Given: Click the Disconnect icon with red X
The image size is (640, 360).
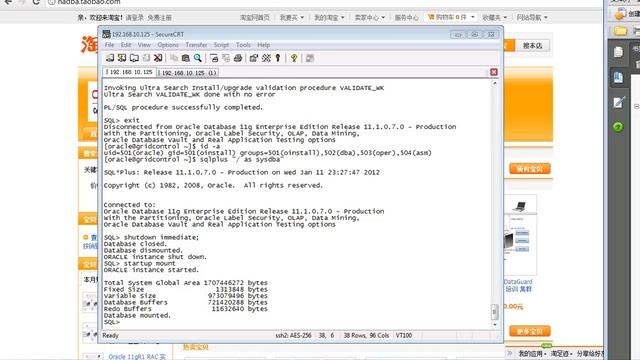Looking at the screenshot, I should [x=158, y=58].
